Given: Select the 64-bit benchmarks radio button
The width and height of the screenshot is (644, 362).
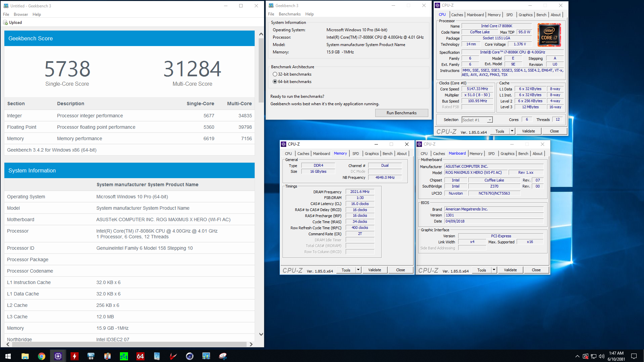Looking at the screenshot, I should [x=275, y=82].
